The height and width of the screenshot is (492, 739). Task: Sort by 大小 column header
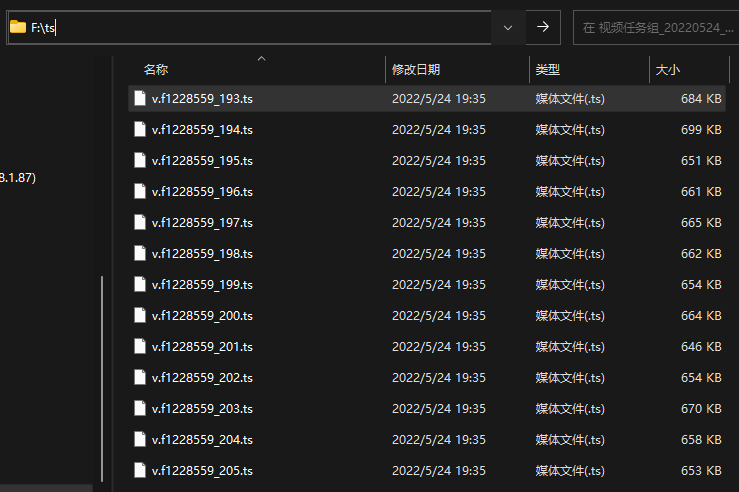click(x=667, y=70)
